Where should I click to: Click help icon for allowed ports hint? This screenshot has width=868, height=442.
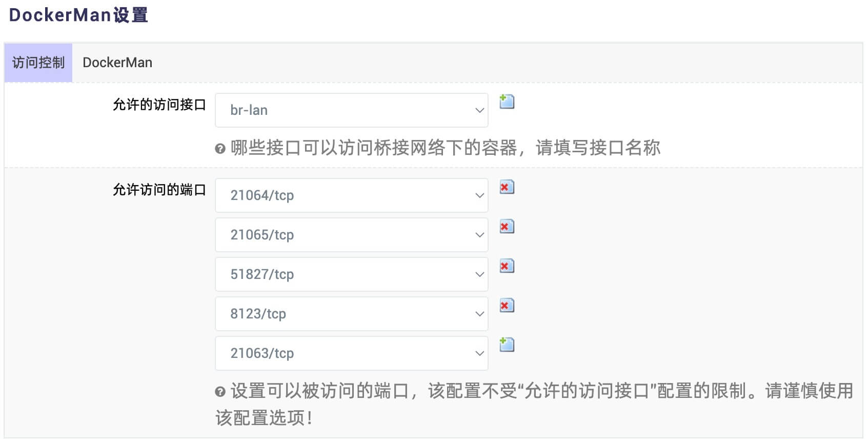pos(220,392)
